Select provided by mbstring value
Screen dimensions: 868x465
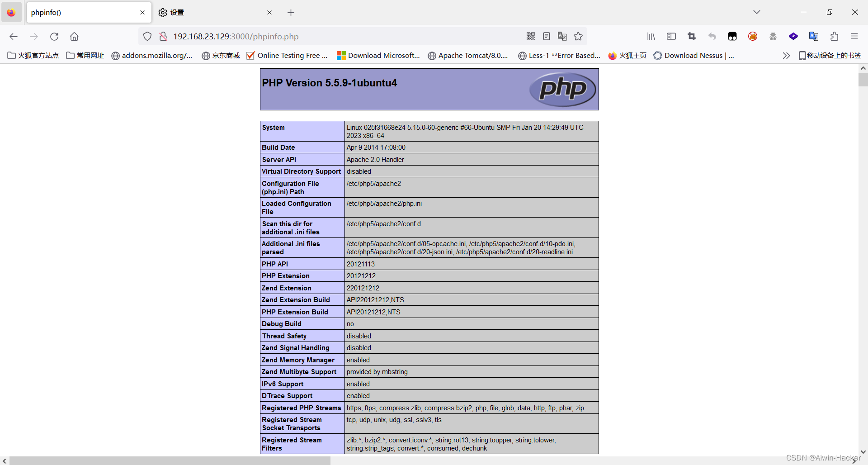[377, 372]
